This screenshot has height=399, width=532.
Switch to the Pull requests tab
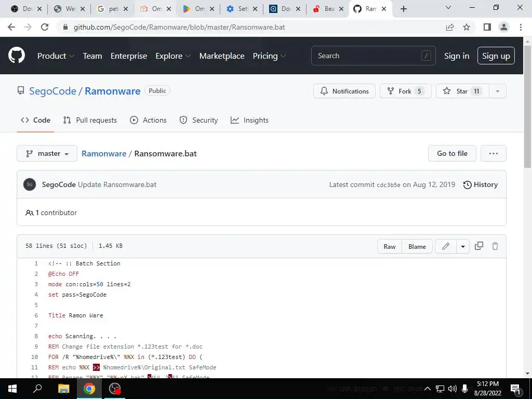[90, 120]
